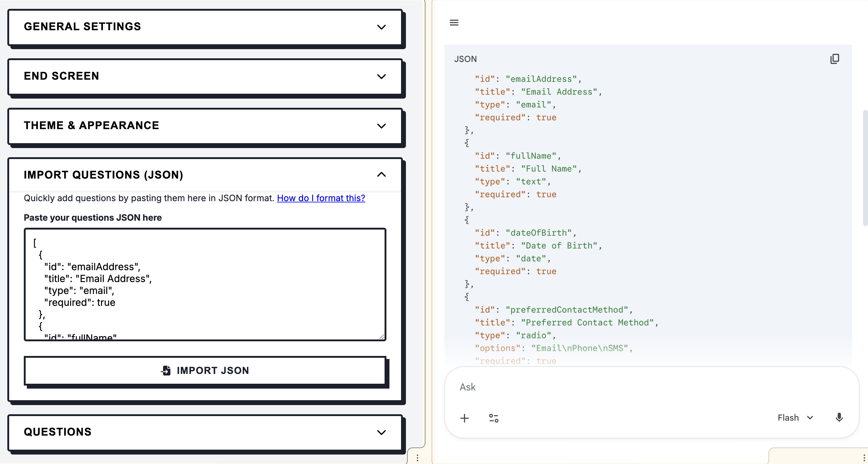Open the 'How do I format this?' link
The height and width of the screenshot is (464, 868).
[321, 198]
